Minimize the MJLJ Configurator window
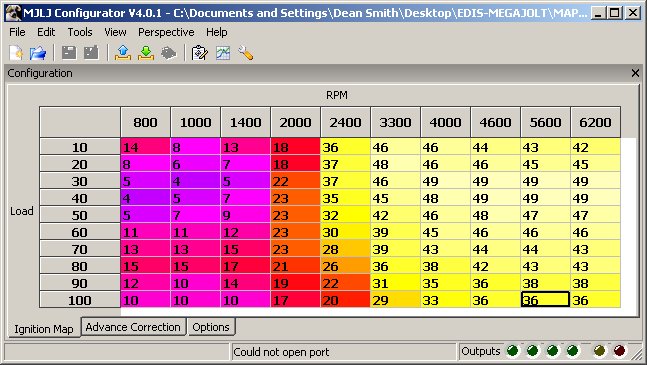 click(x=597, y=13)
